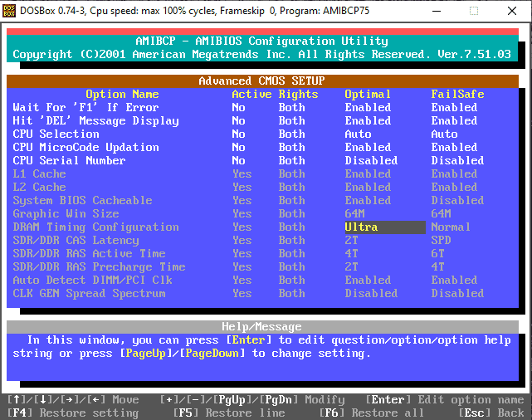Click FailSafe value '64M' for Graphic Win Size
Image resolution: width=532 pixels, height=420 pixels.
pos(441,213)
